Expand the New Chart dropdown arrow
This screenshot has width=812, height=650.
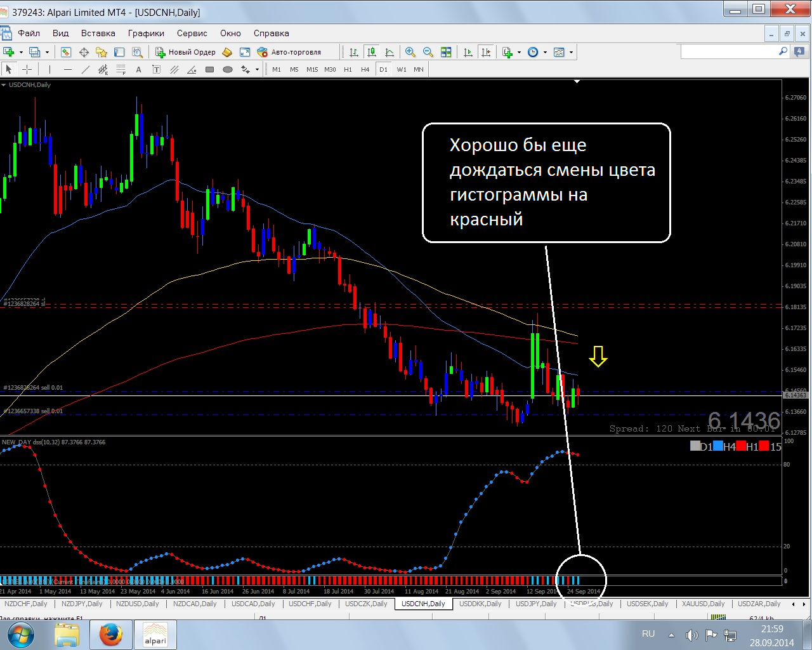tap(21, 52)
